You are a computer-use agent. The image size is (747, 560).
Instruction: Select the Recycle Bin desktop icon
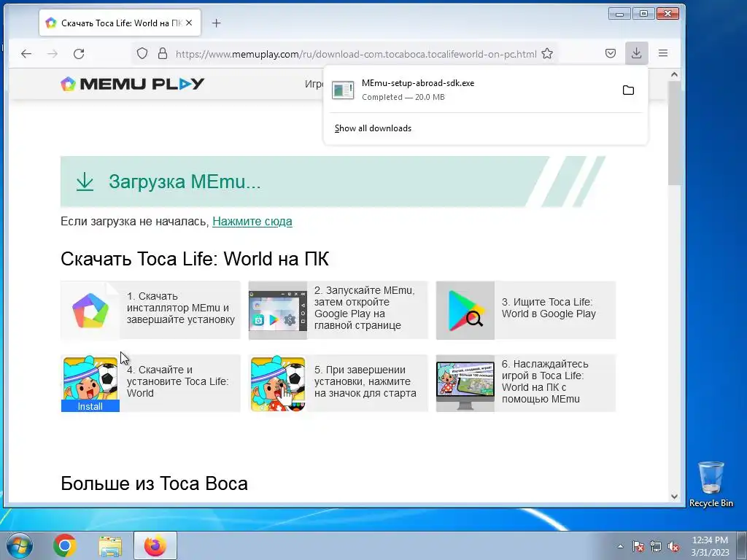(711, 484)
